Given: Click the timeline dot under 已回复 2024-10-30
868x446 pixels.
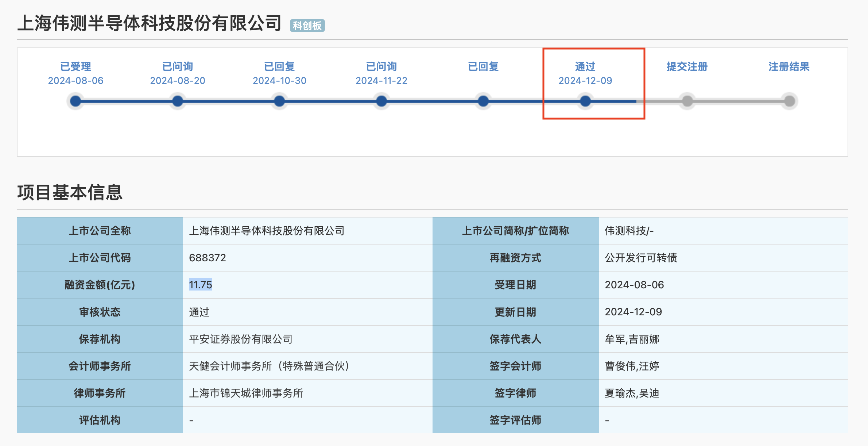Looking at the screenshot, I should [x=279, y=101].
